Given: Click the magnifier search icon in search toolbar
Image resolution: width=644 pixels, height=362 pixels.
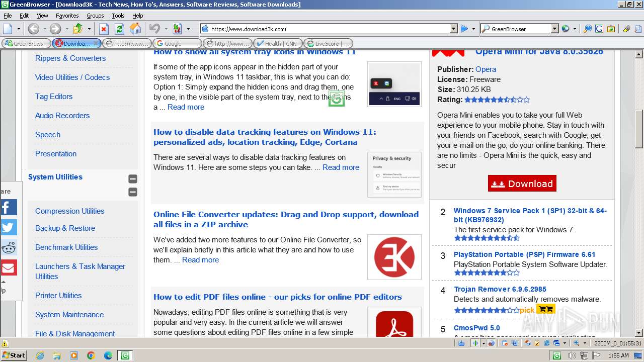Looking at the screenshot, I should (x=587, y=29).
